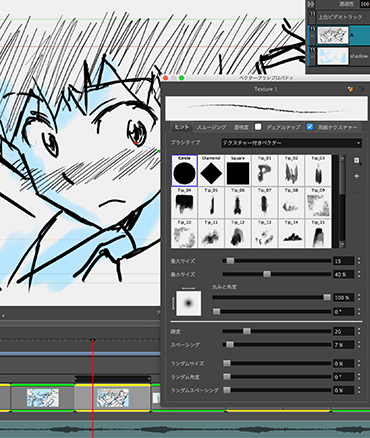
Task: Choose brush tip Tip_03
Action: pyautogui.click(x=318, y=170)
